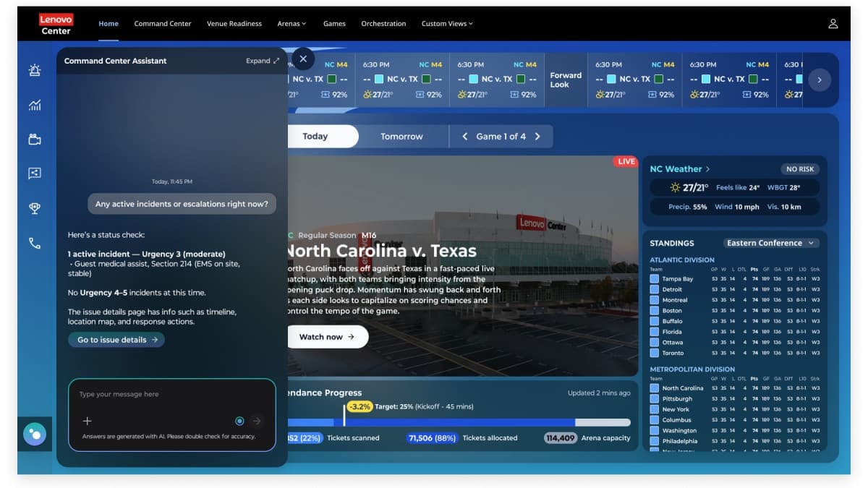The width and height of the screenshot is (868, 488).
Task: Click the Pts column header in Atlantic Division
Action: click(754, 269)
